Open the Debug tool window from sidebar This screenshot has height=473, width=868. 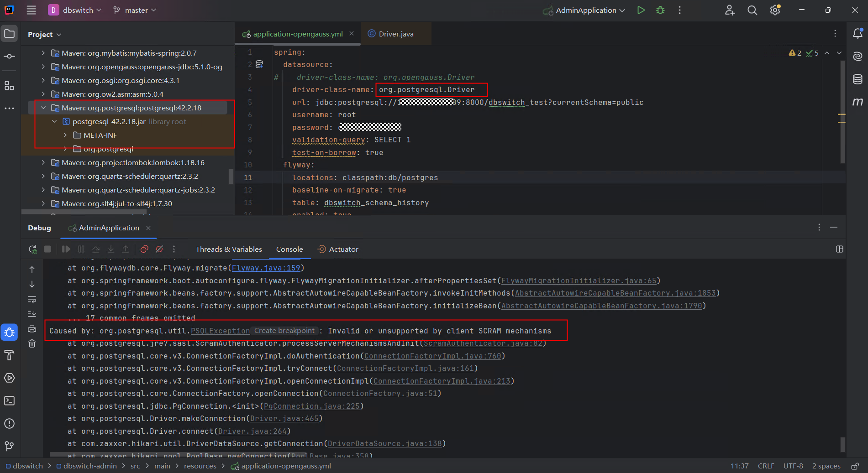[x=9, y=333]
